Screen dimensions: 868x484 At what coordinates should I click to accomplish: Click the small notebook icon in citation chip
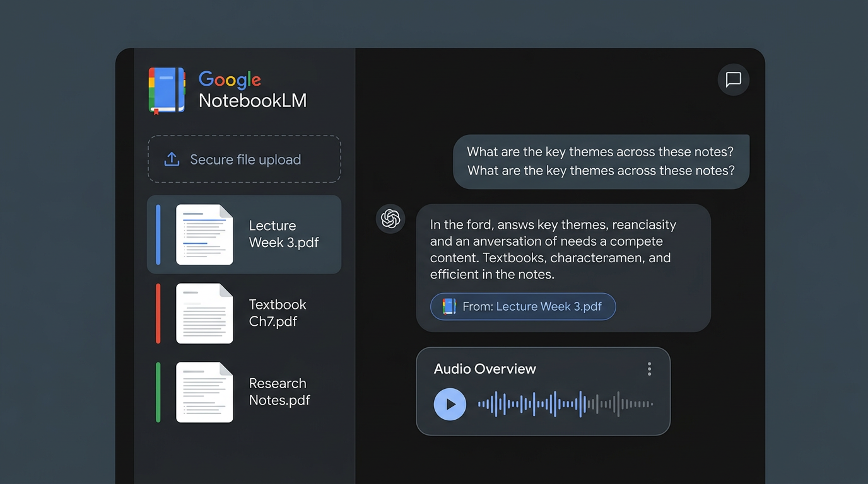click(449, 306)
